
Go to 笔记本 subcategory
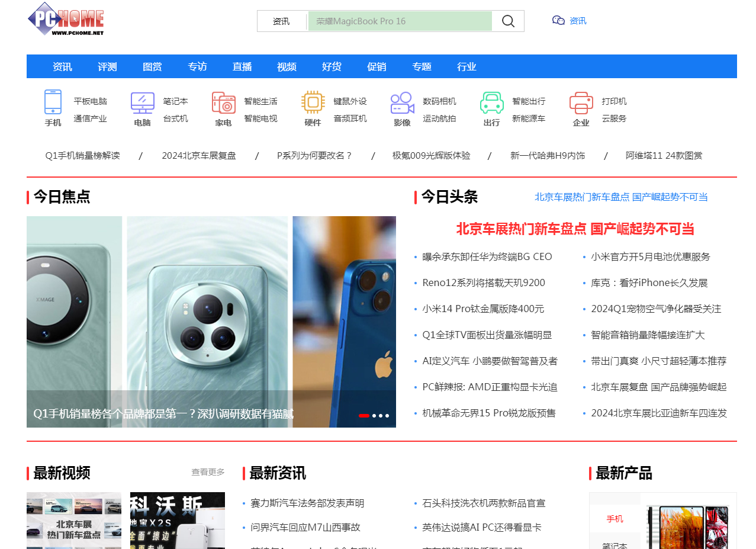(x=175, y=101)
